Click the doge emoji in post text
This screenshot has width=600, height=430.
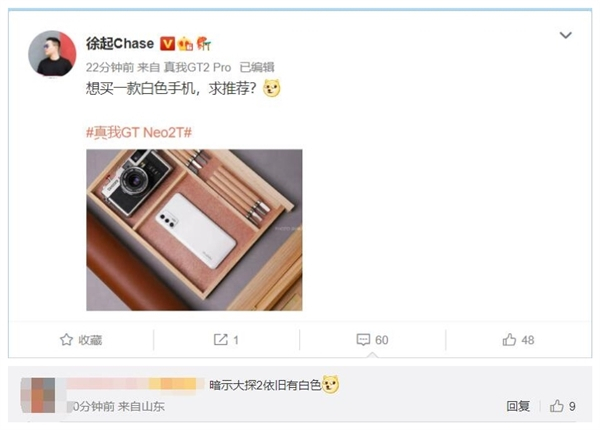tap(271, 88)
